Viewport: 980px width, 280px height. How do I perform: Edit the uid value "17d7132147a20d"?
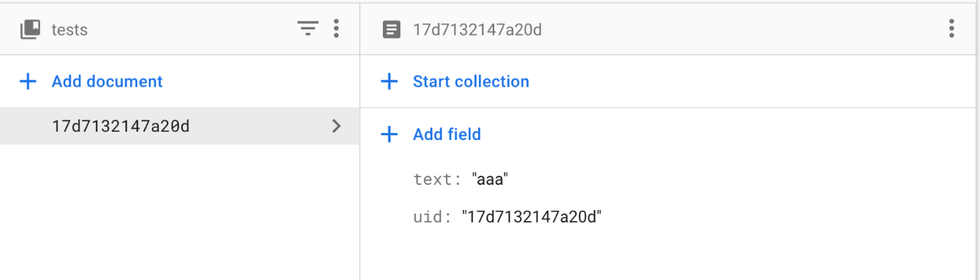click(532, 217)
